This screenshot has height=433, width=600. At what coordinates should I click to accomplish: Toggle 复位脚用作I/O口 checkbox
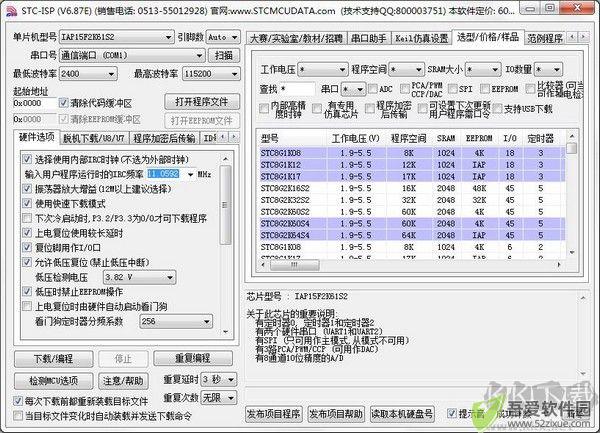(x=27, y=247)
